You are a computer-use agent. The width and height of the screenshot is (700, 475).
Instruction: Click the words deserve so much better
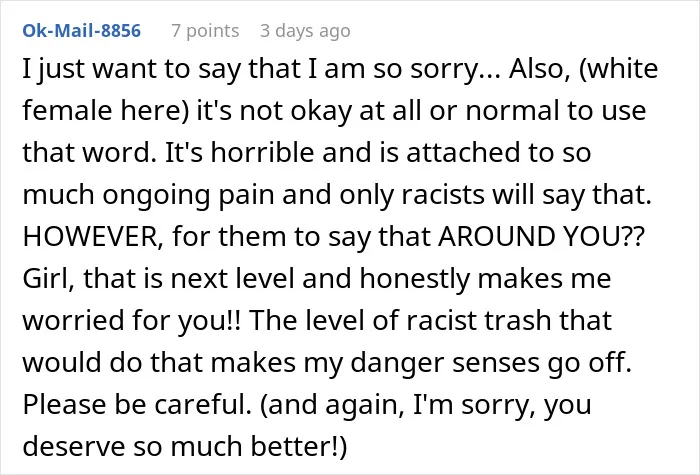(x=179, y=446)
